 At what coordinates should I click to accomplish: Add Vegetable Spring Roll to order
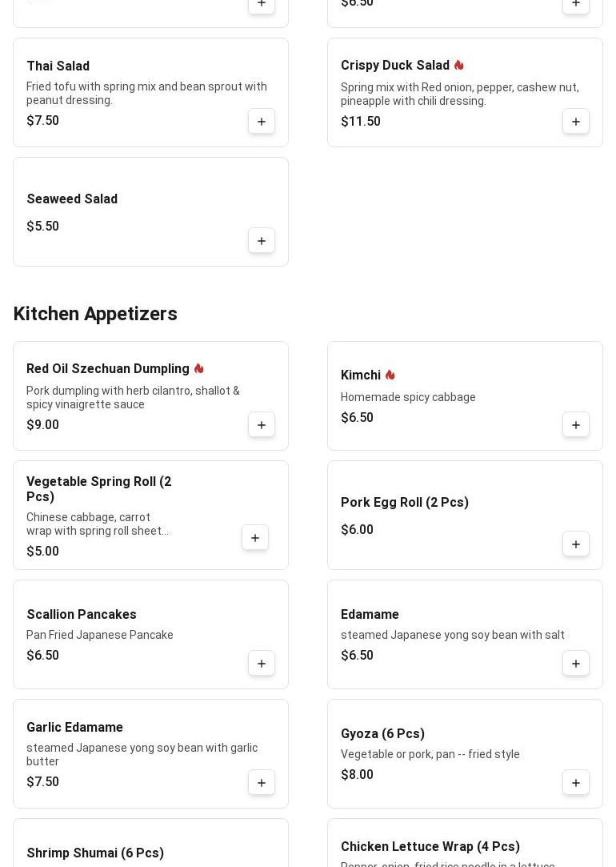pyautogui.click(x=254, y=537)
